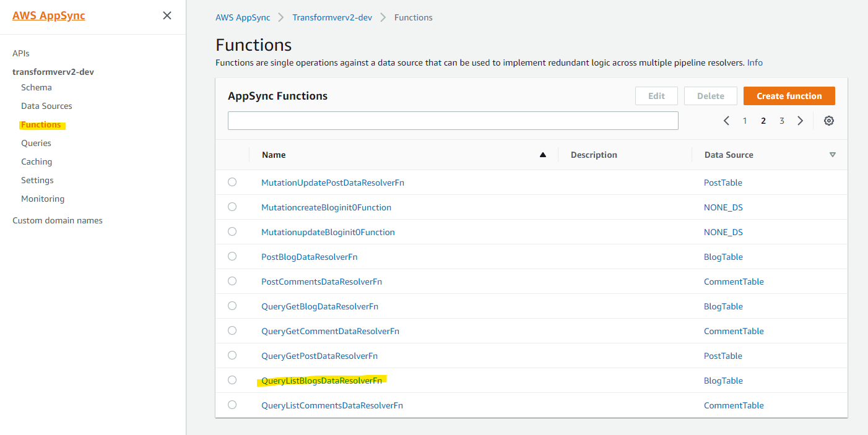Choose the PostBlogDataResolverFn radio option
868x435 pixels.
[x=232, y=256]
